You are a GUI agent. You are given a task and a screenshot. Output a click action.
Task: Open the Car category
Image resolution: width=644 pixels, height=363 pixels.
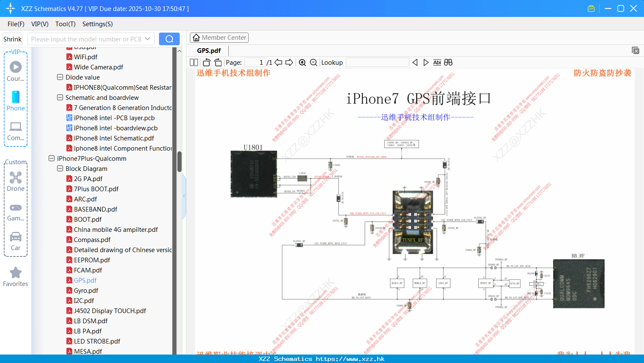(16, 237)
